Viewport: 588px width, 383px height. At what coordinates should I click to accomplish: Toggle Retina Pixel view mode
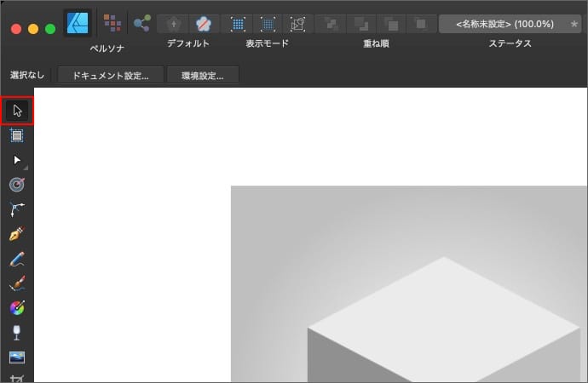pos(268,24)
